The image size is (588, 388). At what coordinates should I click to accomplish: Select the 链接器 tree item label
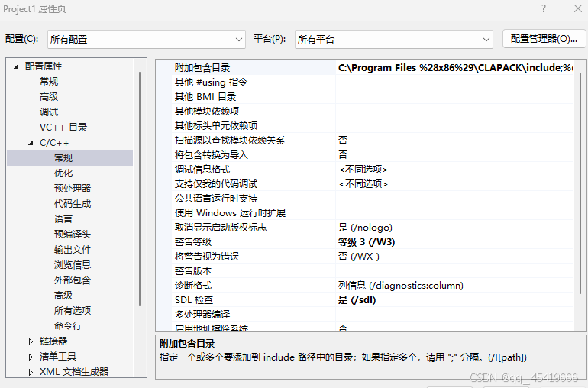click(53, 341)
